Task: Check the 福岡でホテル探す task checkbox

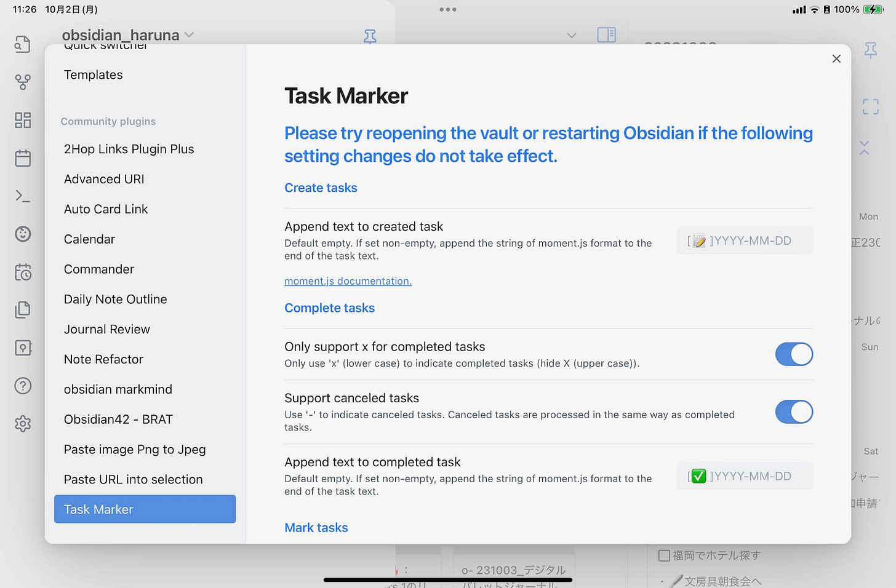Action: (x=664, y=555)
